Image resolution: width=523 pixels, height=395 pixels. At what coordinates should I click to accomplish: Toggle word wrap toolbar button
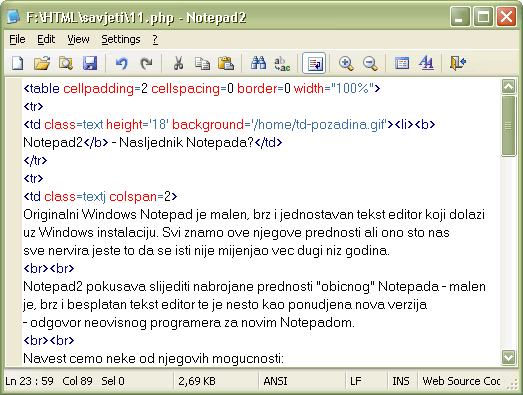[x=314, y=63]
